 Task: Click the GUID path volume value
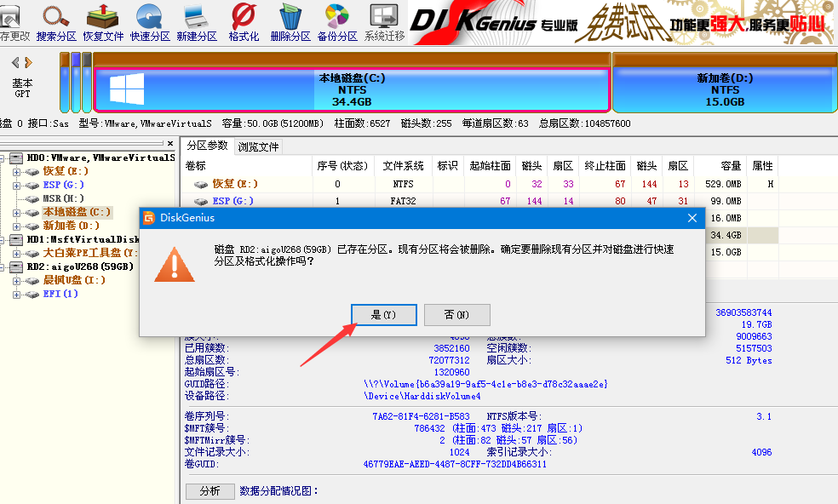[x=485, y=384]
